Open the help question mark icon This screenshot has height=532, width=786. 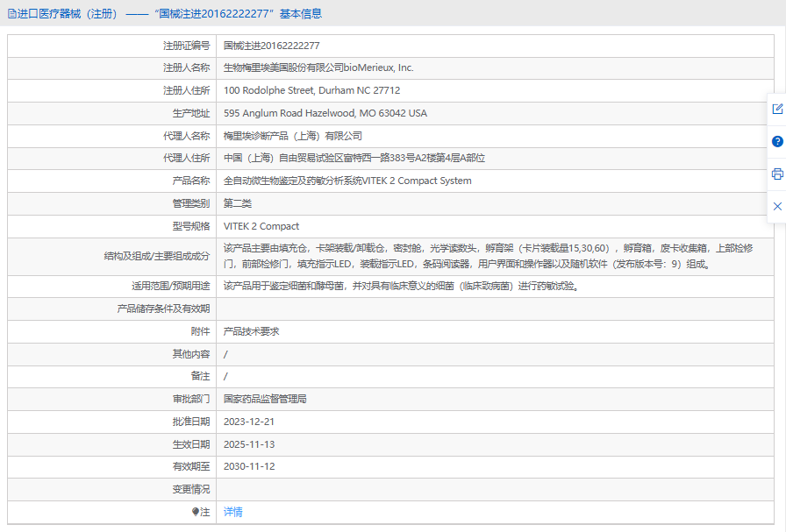pos(777,141)
